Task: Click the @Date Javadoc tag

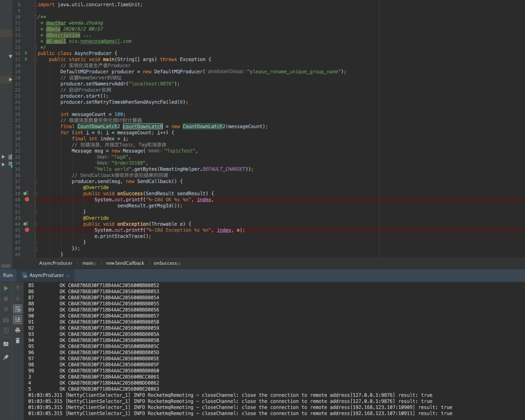Action: click(x=53, y=29)
